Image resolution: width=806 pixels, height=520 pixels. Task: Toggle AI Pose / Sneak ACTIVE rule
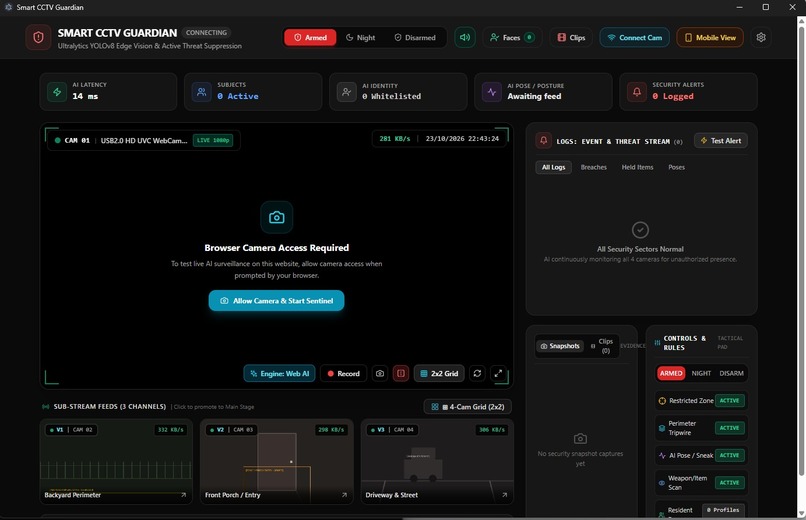click(729, 455)
